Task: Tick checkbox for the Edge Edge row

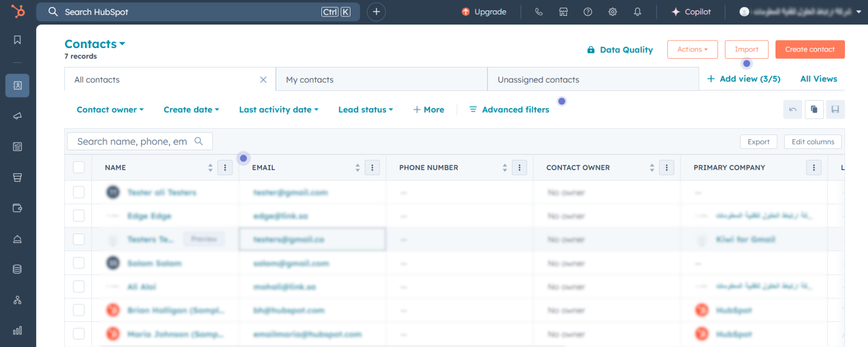Action: coord(79,216)
